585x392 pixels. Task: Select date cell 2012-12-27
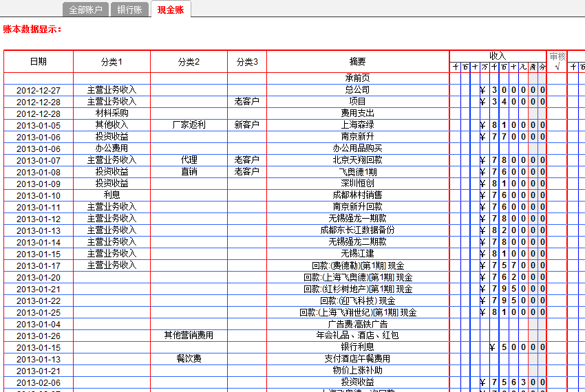coord(39,90)
